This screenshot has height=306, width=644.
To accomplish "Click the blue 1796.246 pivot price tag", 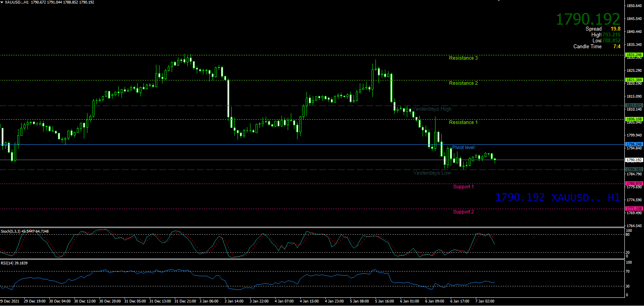I will 634,144.
